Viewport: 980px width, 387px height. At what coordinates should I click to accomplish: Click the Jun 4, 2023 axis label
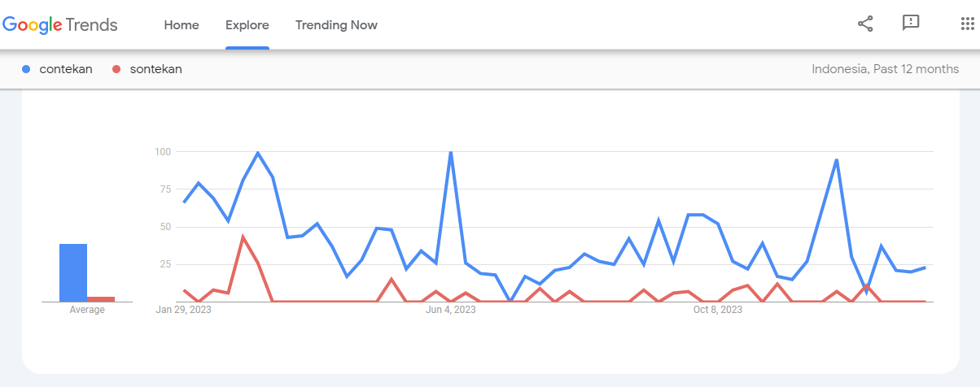450,310
